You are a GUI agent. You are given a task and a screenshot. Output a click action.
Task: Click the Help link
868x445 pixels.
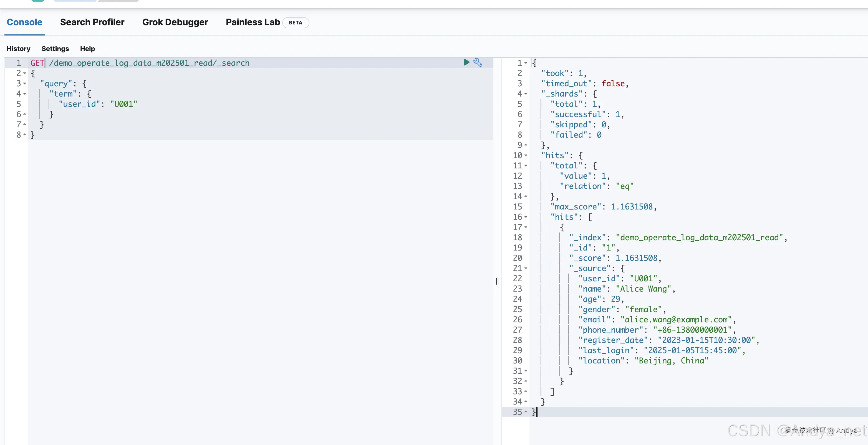coord(87,49)
